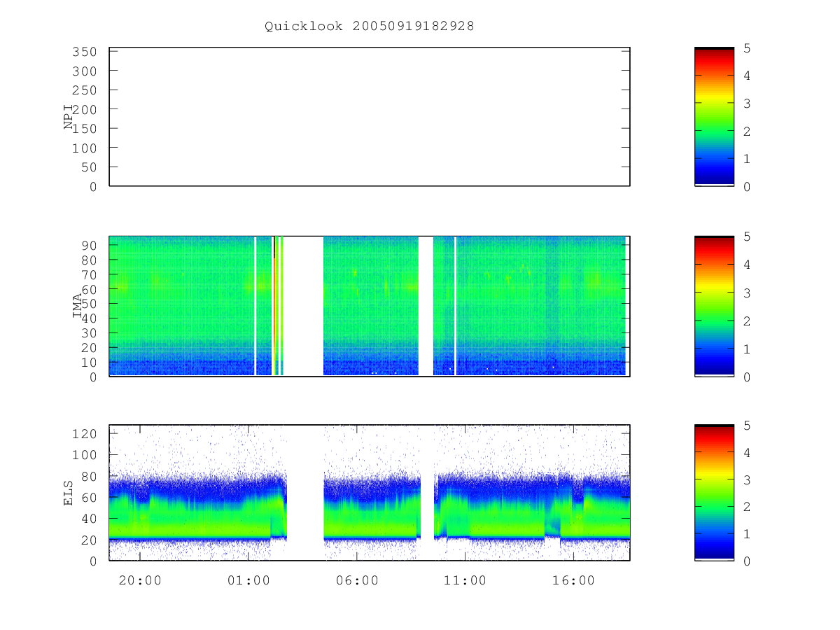Click the Quicklook 20050919182928 plot title
This screenshot has width=840, height=630.
tap(370, 27)
